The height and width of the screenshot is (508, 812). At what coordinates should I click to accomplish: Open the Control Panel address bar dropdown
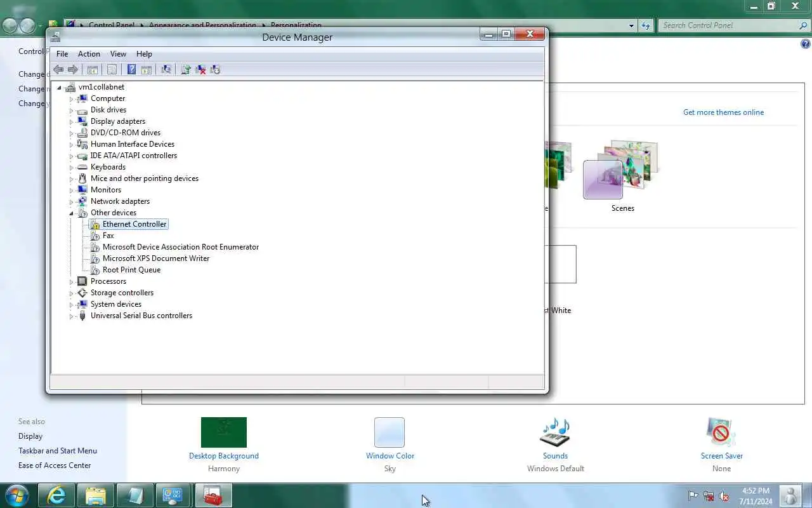click(x=631, y=26)
